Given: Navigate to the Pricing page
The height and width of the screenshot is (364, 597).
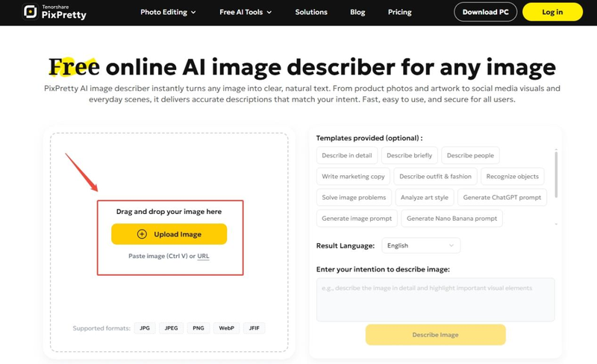Looking at the screenshot, I should (x=400, y=12).
